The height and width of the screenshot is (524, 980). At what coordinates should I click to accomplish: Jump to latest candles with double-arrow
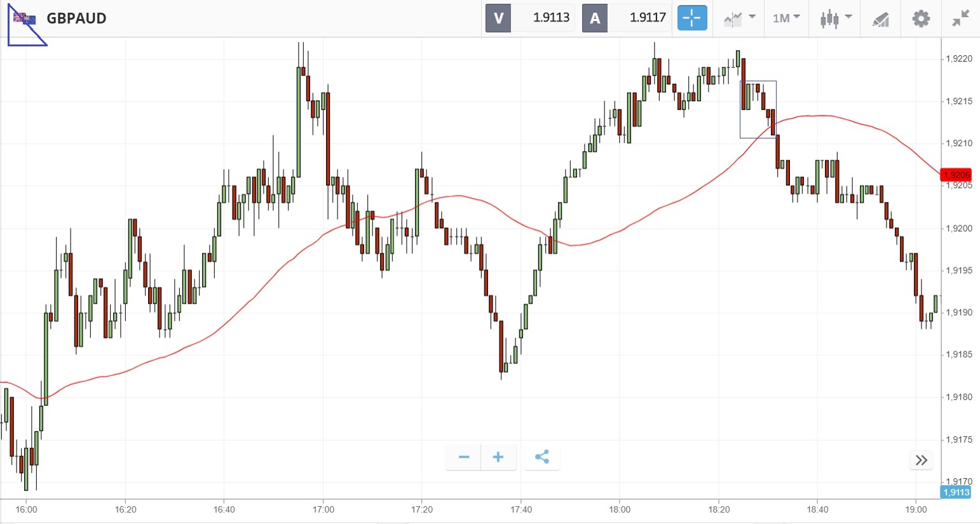click(x=922, y=460)
